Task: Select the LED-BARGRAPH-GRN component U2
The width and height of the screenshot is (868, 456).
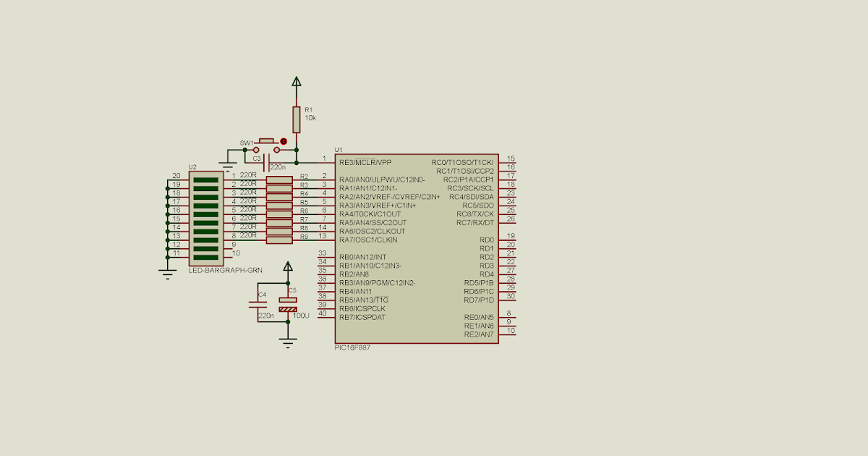Action: pos(206,217)
